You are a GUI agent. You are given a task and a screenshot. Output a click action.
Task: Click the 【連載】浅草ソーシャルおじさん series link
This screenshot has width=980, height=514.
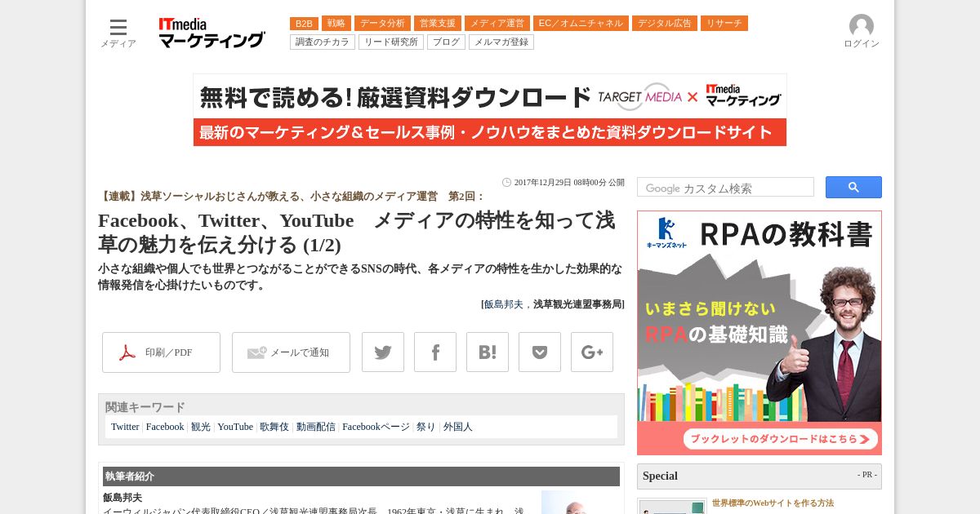292,197
